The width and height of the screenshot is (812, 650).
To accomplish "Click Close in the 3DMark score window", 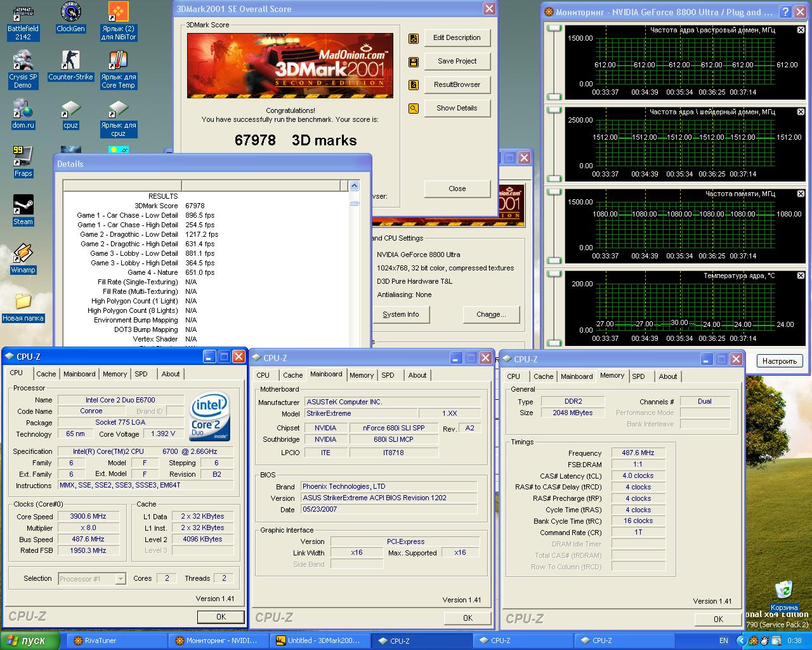I will [457, 189].
